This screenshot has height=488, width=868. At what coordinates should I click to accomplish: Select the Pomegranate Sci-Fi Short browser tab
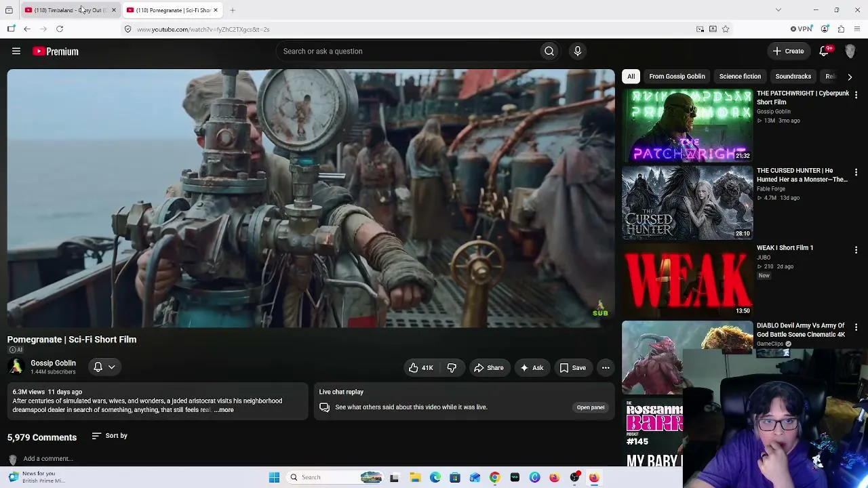coord(172,10)
